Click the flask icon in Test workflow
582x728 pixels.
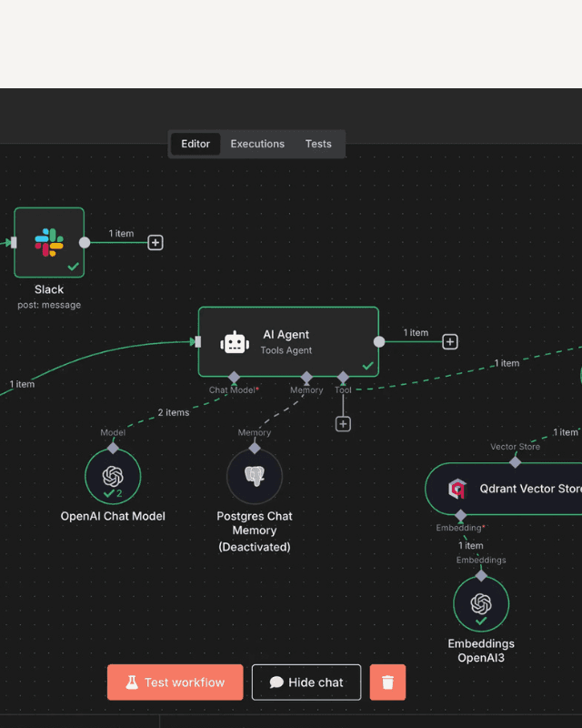pos(132,682)
